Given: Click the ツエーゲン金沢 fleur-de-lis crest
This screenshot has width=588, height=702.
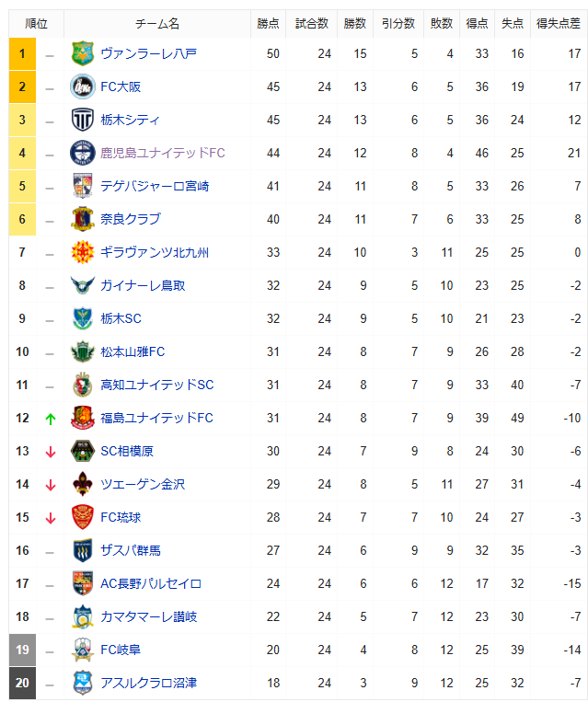Looking at the screenshot, I should pos(83,485).
